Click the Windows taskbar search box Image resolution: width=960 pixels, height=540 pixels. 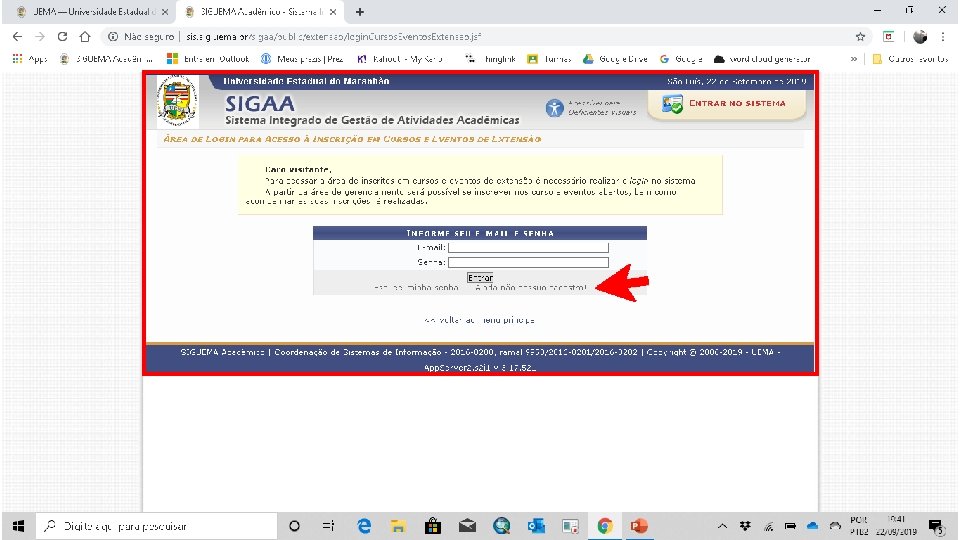[157, 526]
